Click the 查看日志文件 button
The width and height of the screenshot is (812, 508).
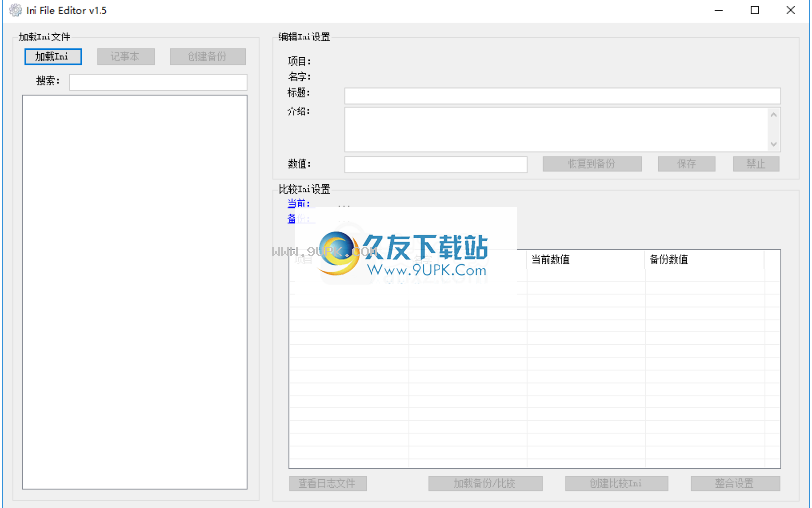[327, 483]
